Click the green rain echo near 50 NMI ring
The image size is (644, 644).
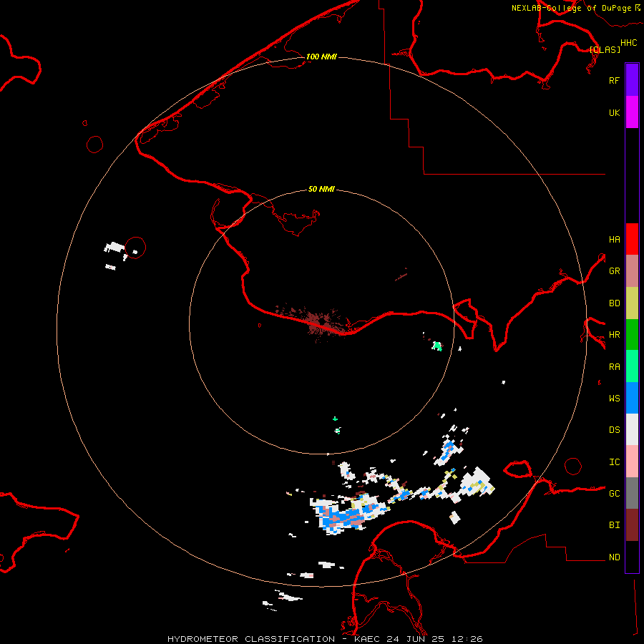pyautogui.click(x=437, y=346)
